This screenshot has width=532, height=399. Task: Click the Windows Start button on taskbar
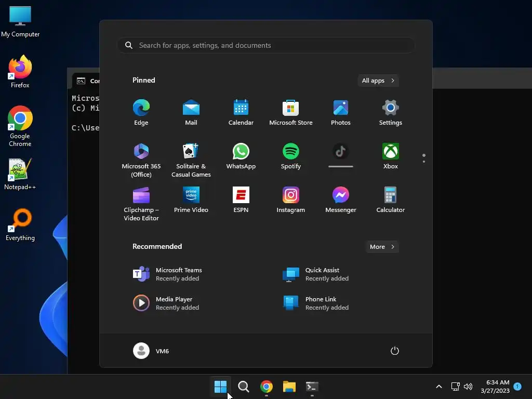[x=220, y=387]
